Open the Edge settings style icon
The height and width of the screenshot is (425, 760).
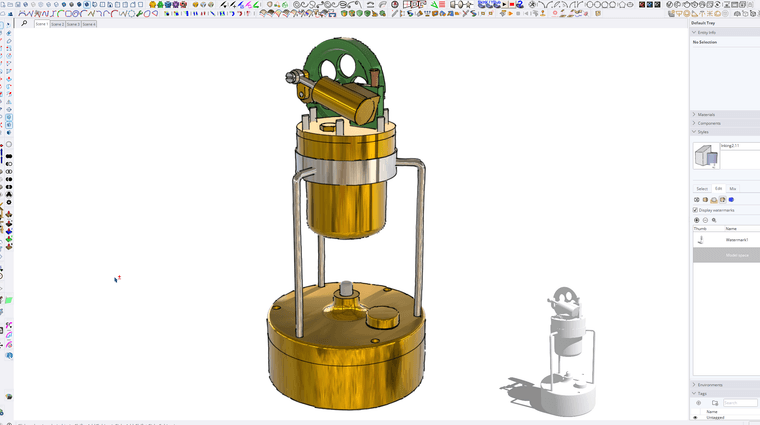point(697,199)
